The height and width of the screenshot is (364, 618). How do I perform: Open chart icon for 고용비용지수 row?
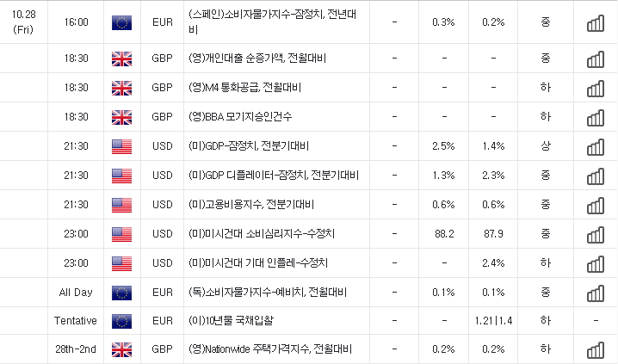click(596, 206)
